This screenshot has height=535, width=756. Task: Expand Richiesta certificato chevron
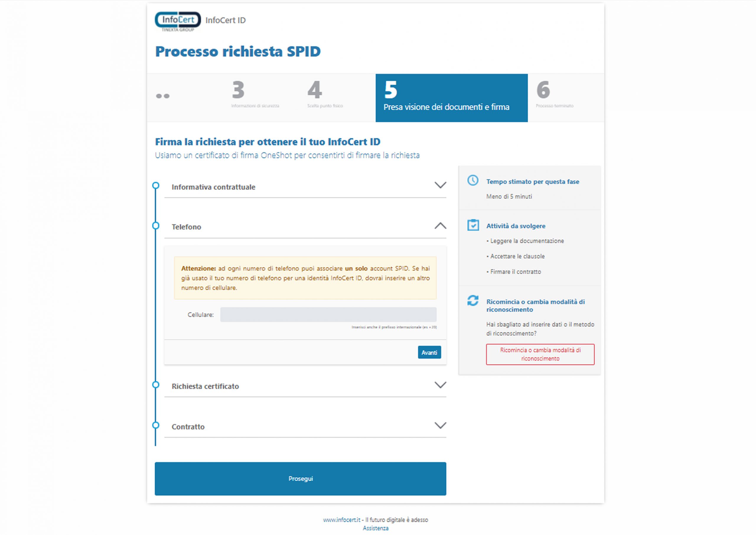click(x=440, y=385)
